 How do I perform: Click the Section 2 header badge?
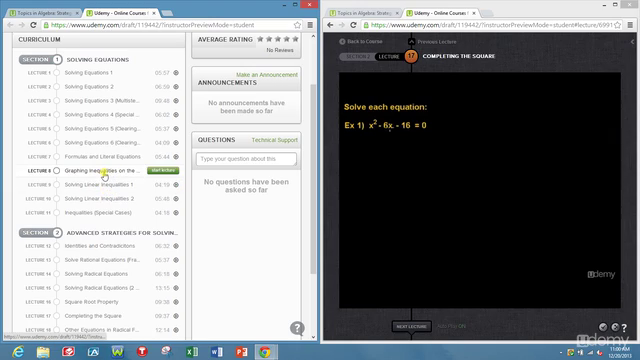(x=40, y=233)
